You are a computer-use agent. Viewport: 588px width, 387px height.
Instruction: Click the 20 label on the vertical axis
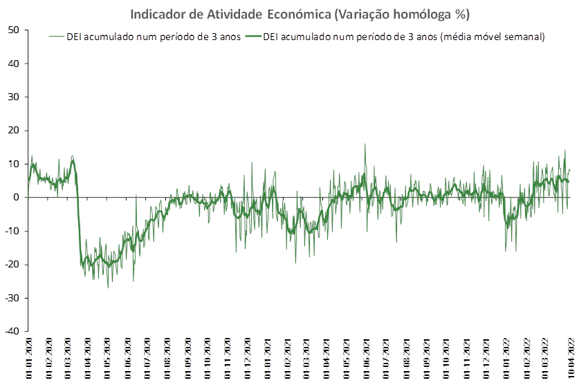[x=14, y=131]
